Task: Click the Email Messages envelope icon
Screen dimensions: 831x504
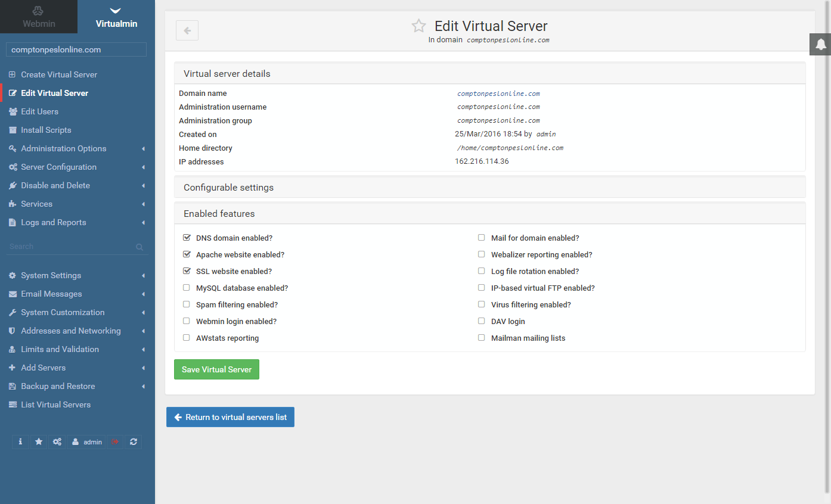Action: point(13,294)
